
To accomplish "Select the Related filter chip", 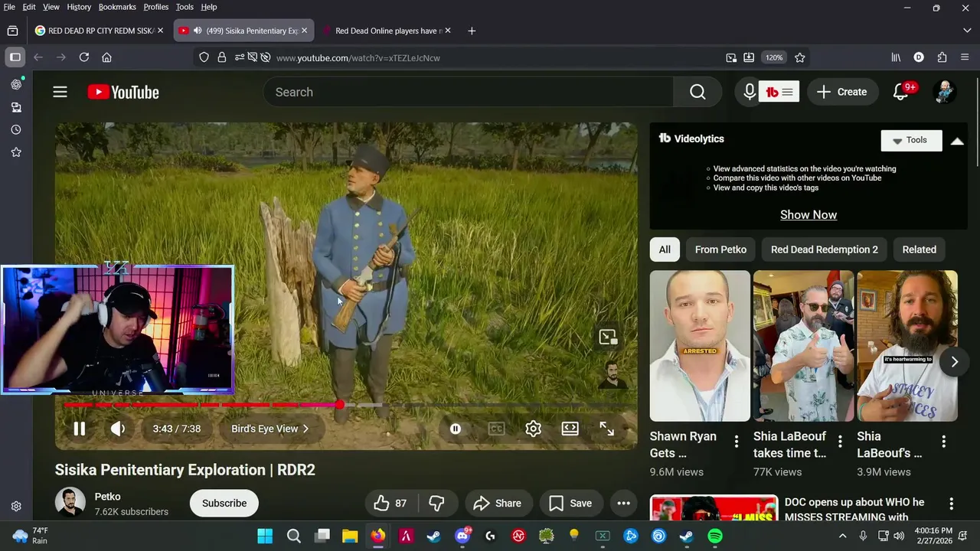I will [919, 249].
